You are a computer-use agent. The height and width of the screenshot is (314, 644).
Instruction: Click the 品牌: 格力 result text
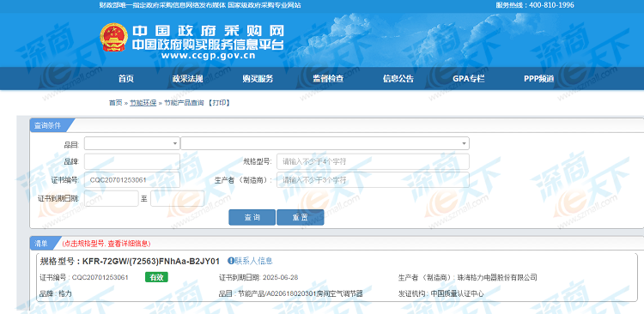point(56,294)
